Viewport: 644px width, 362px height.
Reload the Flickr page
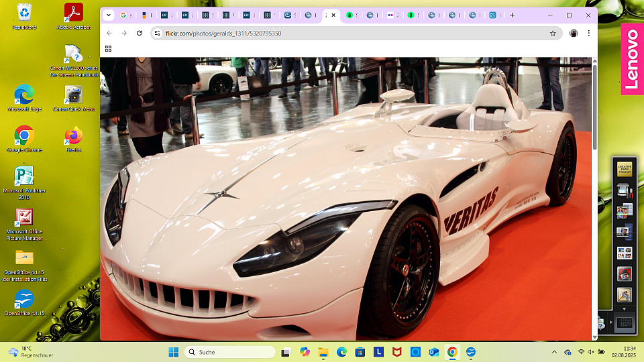(x=140, y=34)
